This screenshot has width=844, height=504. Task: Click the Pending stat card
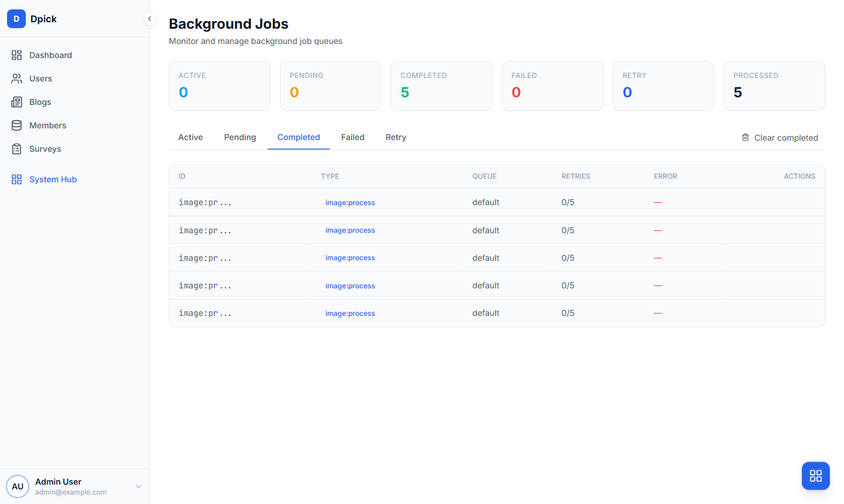[x=331, y=86]
